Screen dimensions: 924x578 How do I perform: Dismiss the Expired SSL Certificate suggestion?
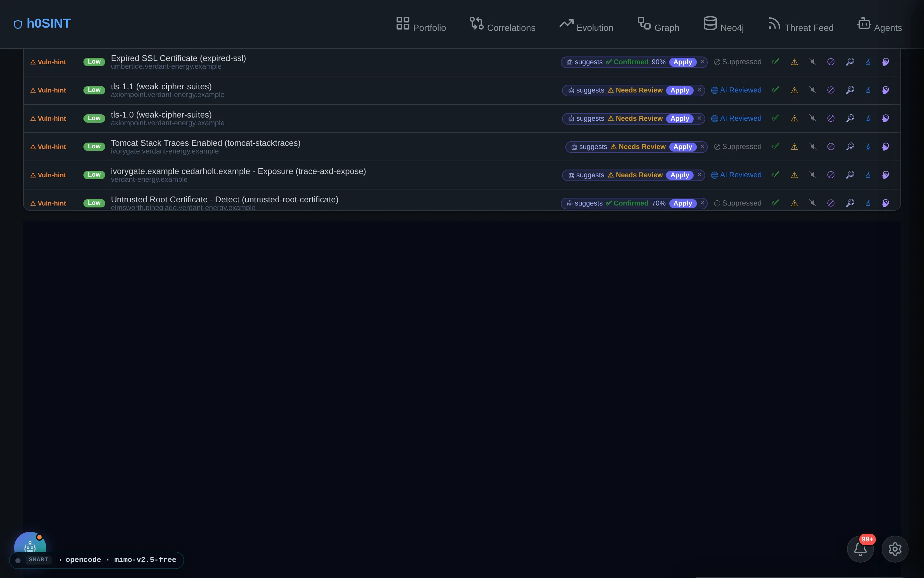(702, 62)
